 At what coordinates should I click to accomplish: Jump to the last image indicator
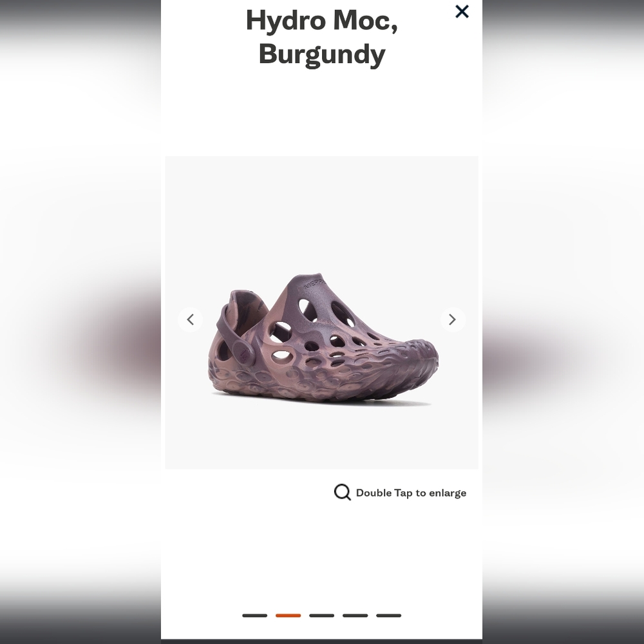pyautogui.click(x=388, y=615)
